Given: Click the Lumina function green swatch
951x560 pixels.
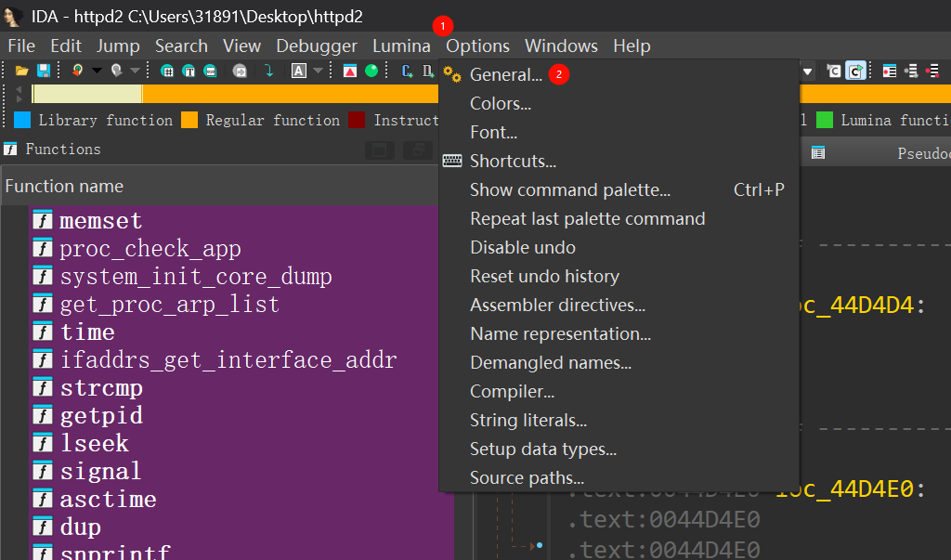Looking at the screenshot, I should point(825,120).
